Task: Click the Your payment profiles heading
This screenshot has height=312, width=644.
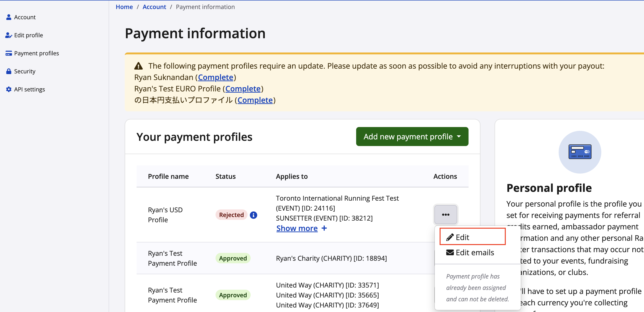Action: pos(194,137)
